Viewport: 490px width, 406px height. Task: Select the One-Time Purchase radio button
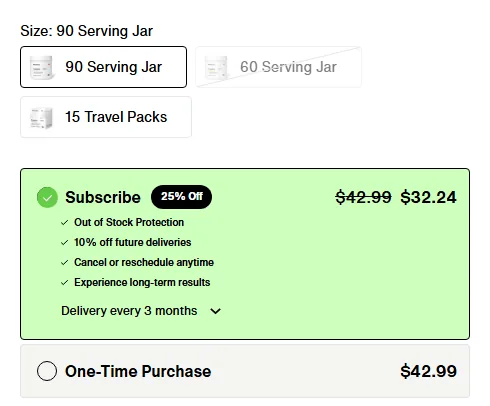(x=47, y=371)
